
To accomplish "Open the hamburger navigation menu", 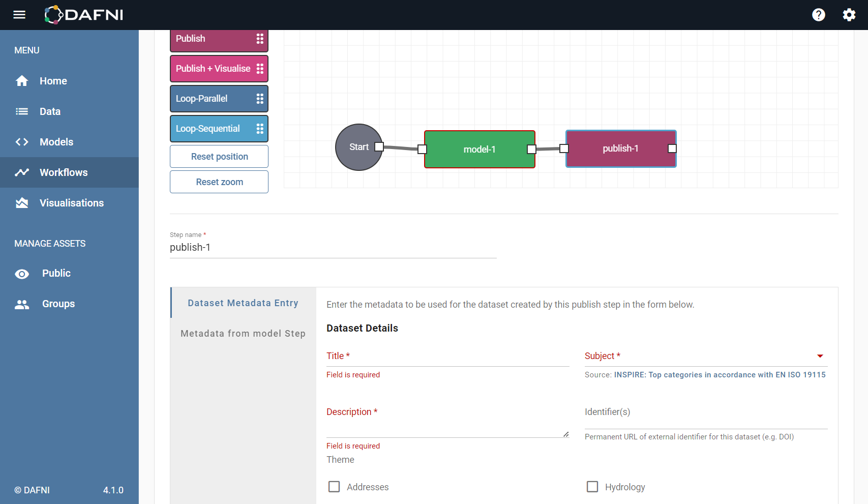I will 19,15.
